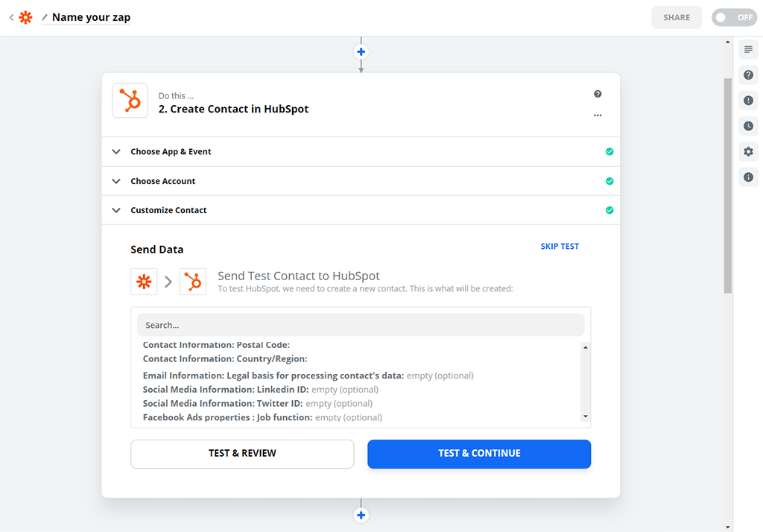Image resolution: width=763 pixels, height=532 pixels.
Task: Open the alert icon in right sidebar
Action: [748, 101]
